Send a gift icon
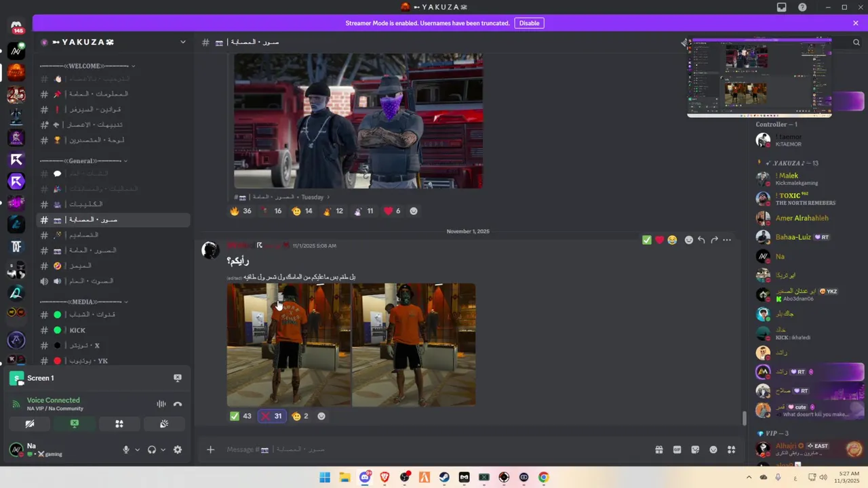868x488 pixels. point(658,449)
